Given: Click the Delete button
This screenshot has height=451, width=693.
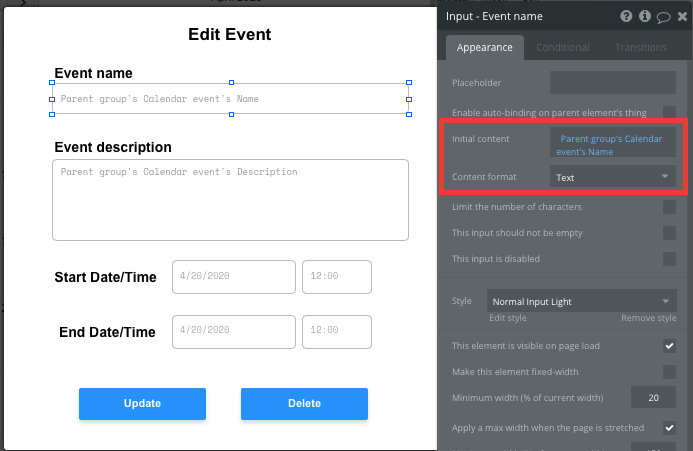Looking at the screenshot, I should point(304,404).
